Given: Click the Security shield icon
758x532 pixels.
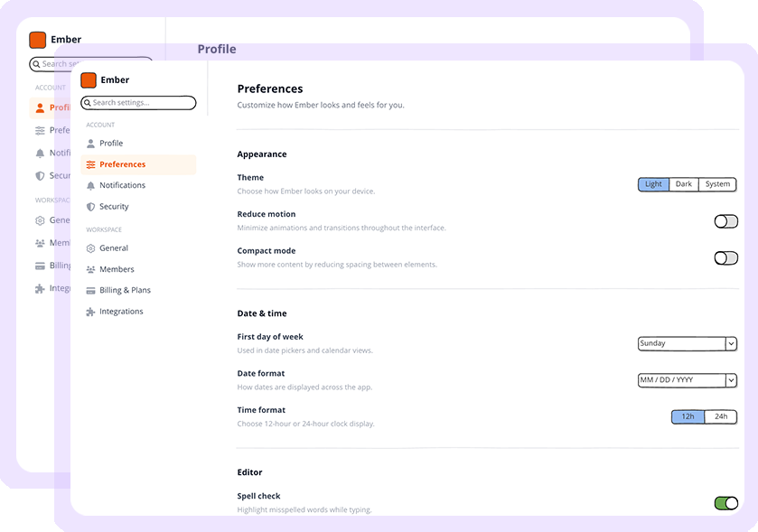Looking at the screenshot, I should point(90,207).
